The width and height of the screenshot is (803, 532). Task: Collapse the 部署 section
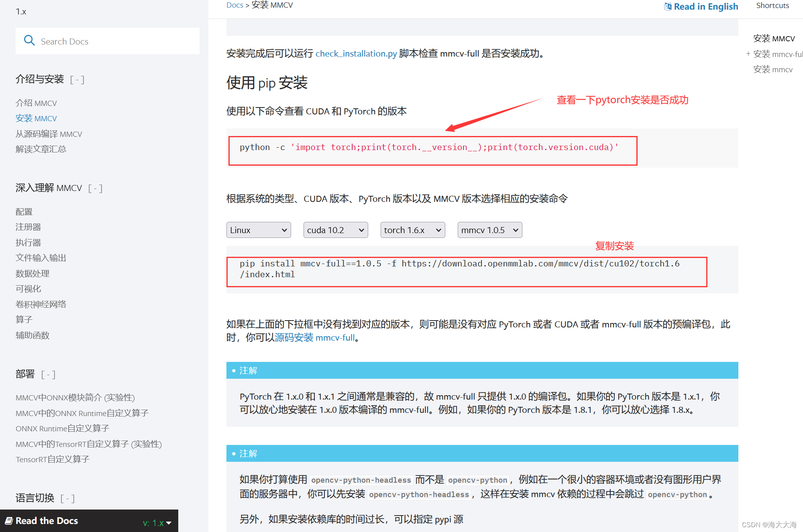point(48,374)
